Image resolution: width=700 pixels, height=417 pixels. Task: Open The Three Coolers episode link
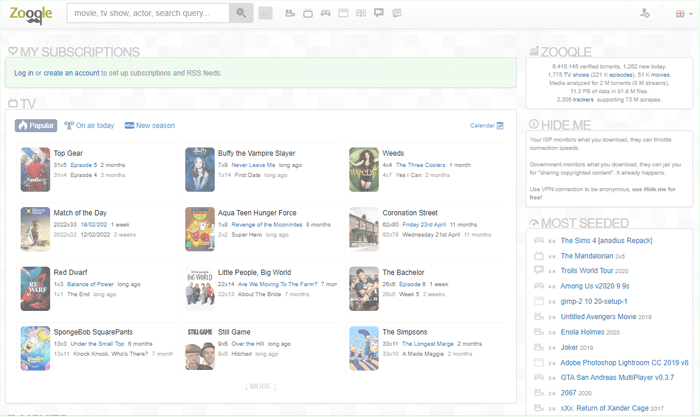click(421, 165)
